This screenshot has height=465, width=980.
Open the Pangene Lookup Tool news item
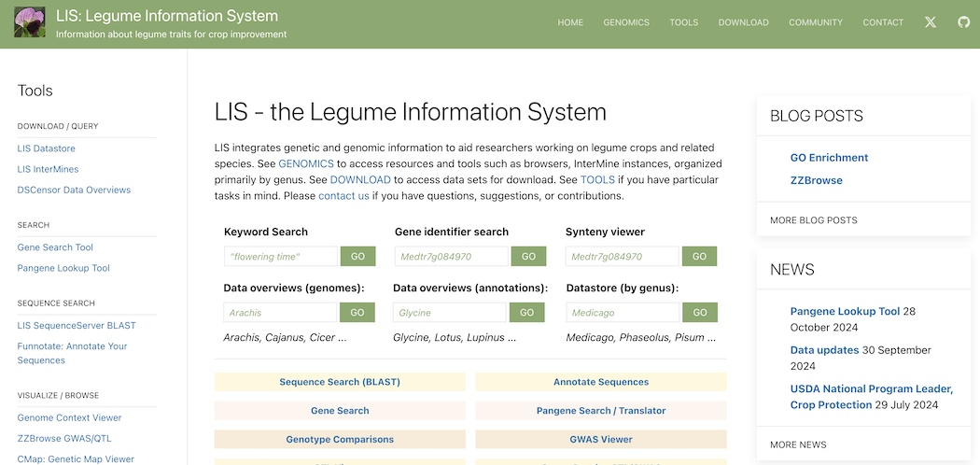845,311
